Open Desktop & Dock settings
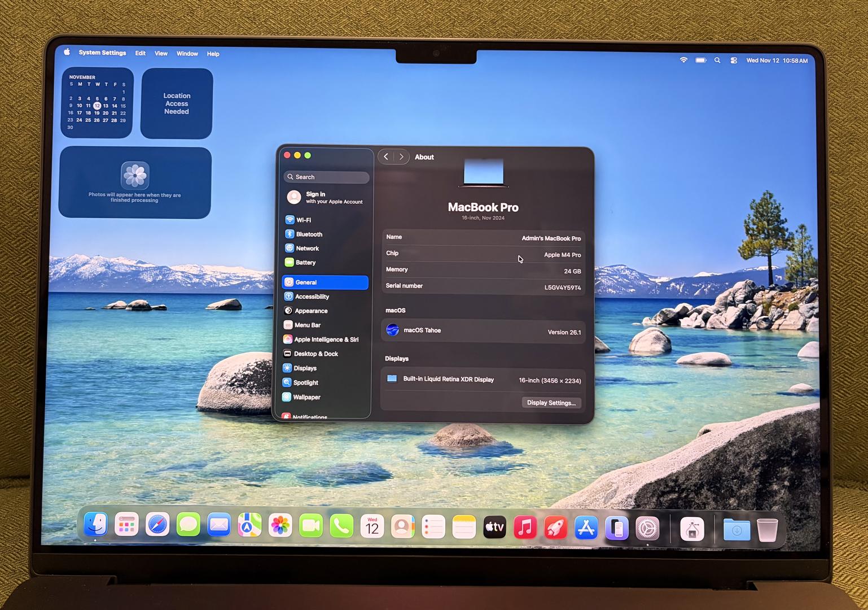This screenshot has height=610, width=868. pyautogui.click(x=315, y=354)
